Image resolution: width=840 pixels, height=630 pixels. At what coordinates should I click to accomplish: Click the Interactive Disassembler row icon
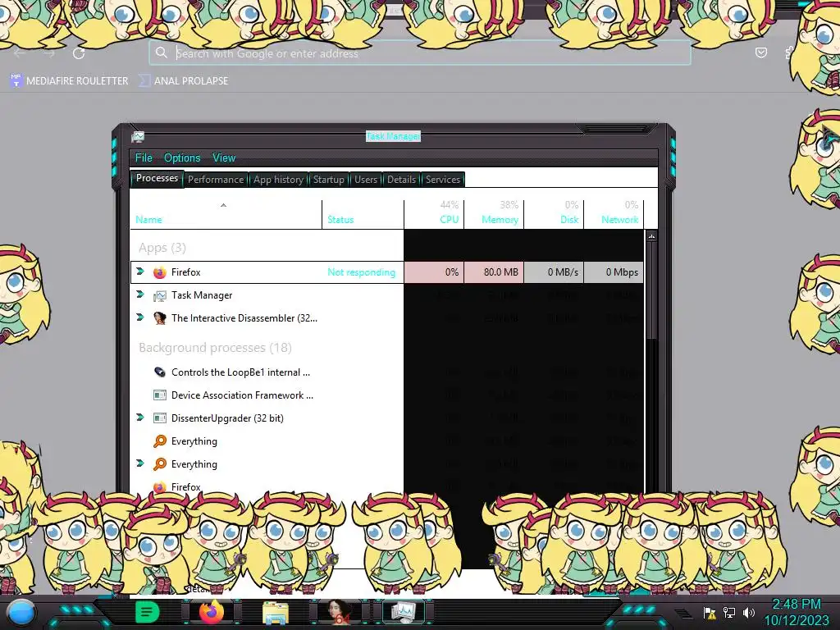pos(160,318)
